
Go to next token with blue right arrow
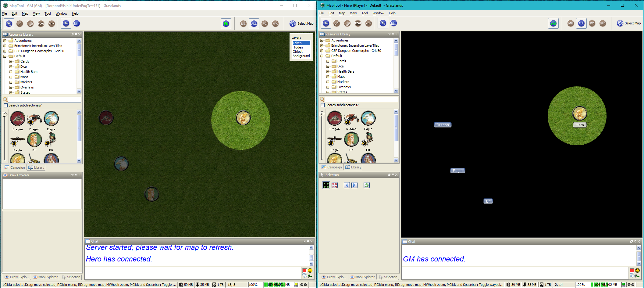(x=354, y=185)
